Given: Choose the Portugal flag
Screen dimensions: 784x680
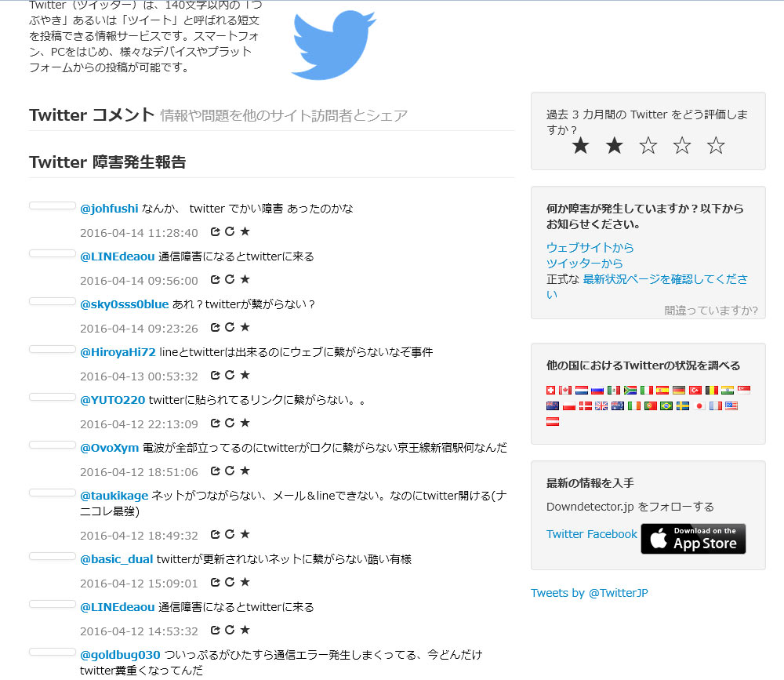Looking at the screenshot, I should pyautogui.click(x=651, y=405).
